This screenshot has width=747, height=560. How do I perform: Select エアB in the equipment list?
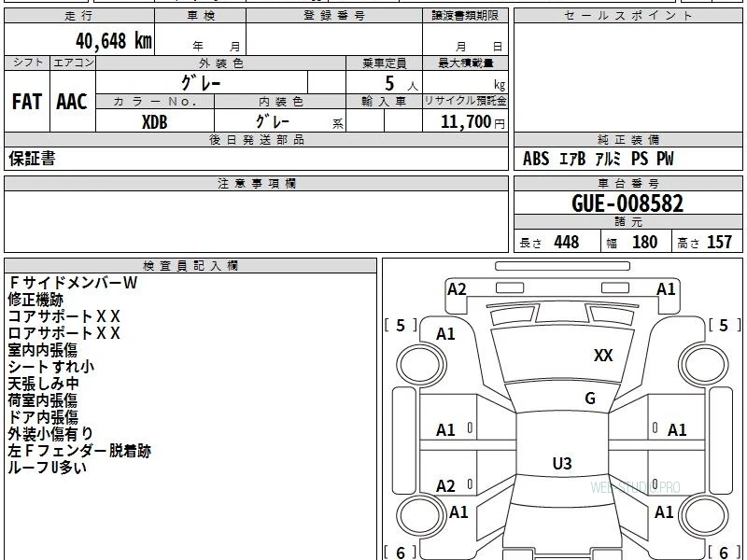click(572, 159)
